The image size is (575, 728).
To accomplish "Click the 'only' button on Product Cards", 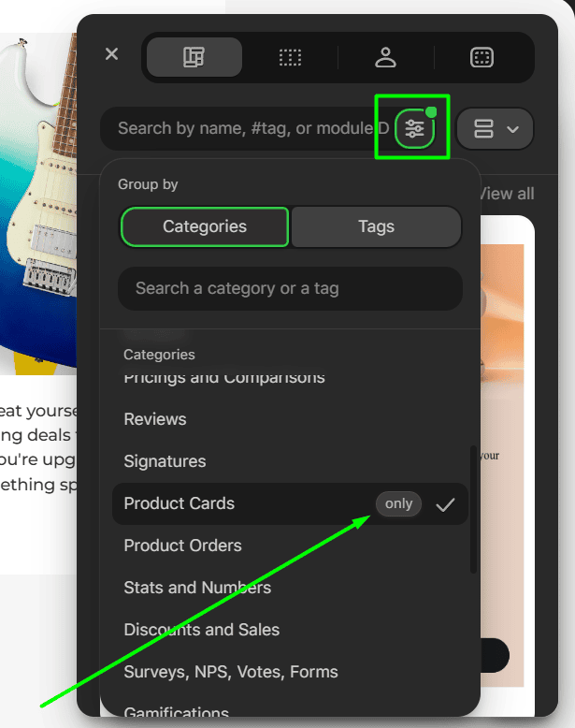I will tap(398, 503).
